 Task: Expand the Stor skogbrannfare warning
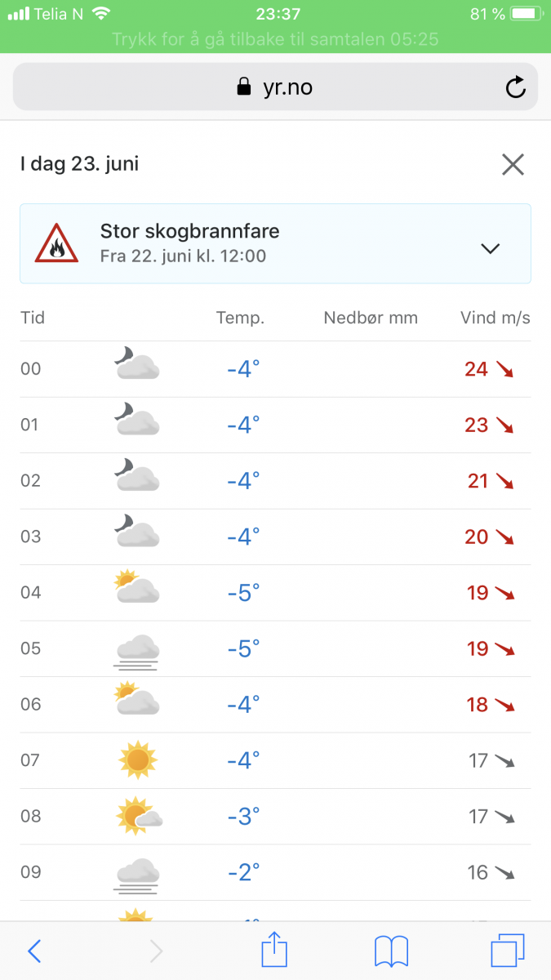[490, 249]
